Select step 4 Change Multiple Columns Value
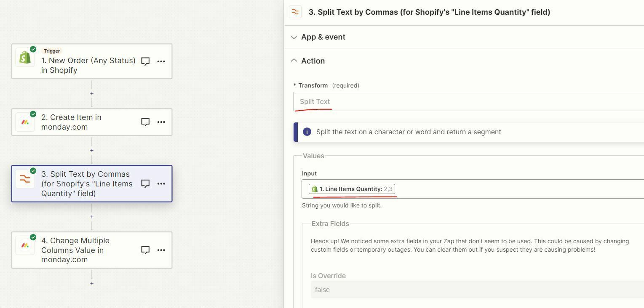 point(92,250)
